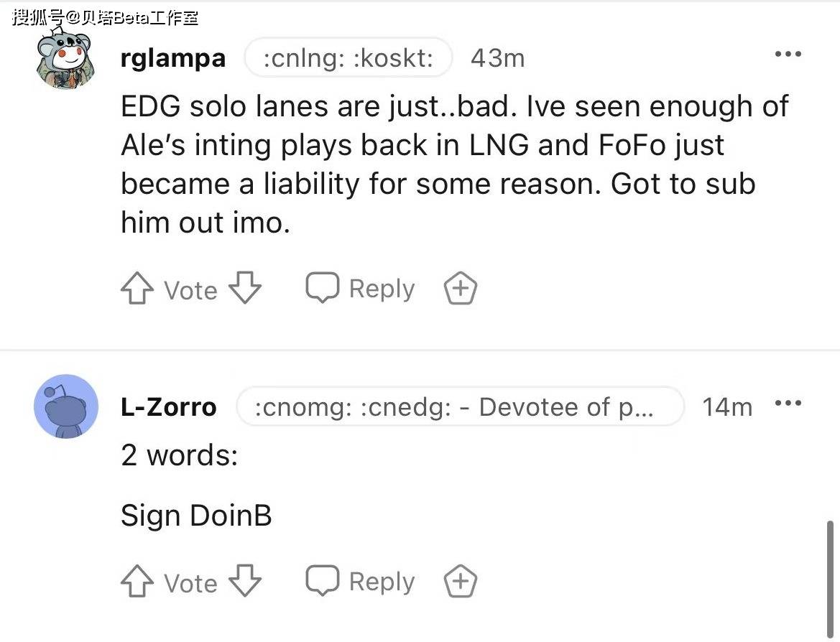This screenshot has height=642, width=840.
Task: Give an award to L-Zorro's comment
Action: point(460,581)
